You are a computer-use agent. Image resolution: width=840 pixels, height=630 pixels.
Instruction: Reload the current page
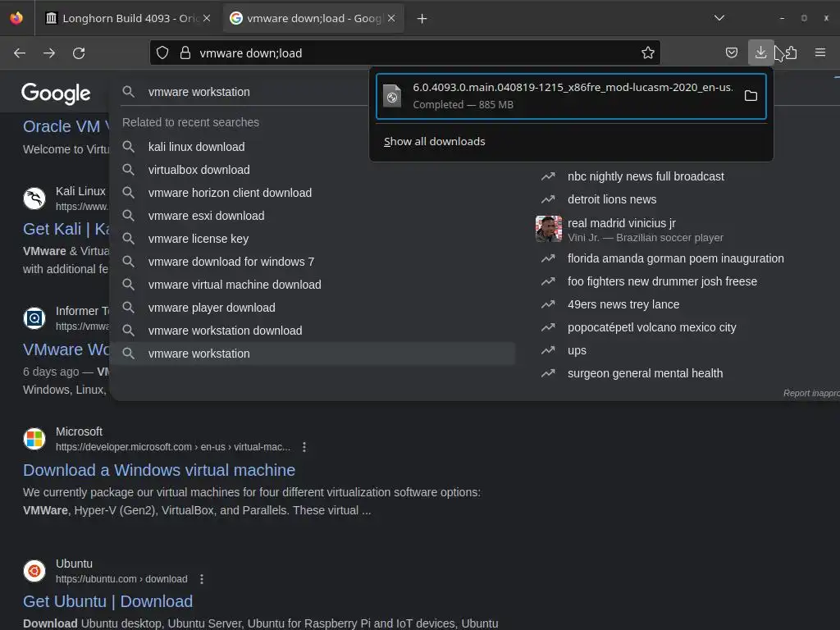click(79, 53)
